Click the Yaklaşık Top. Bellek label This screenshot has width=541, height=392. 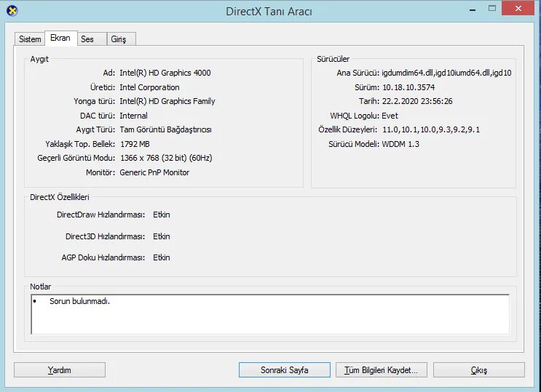(x=80, y=144)
